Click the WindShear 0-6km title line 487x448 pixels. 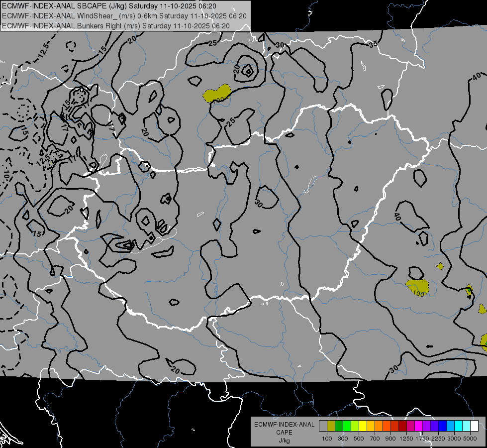point(124,16)
